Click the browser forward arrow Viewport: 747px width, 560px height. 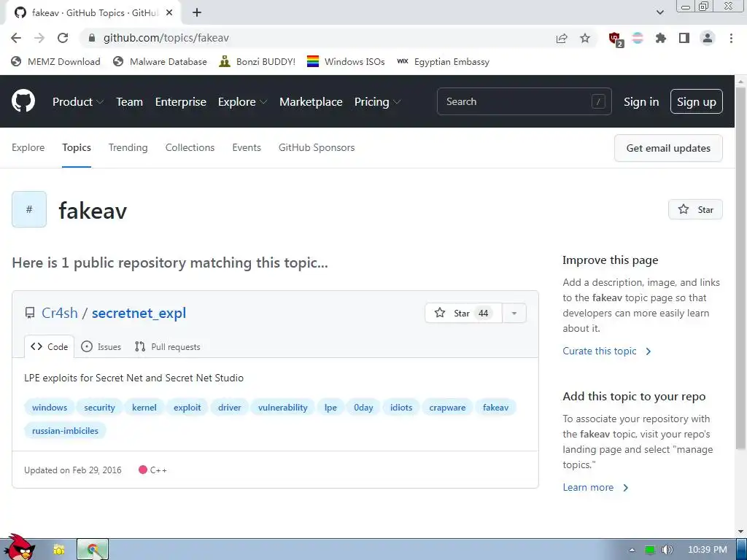tap(39, 38)
